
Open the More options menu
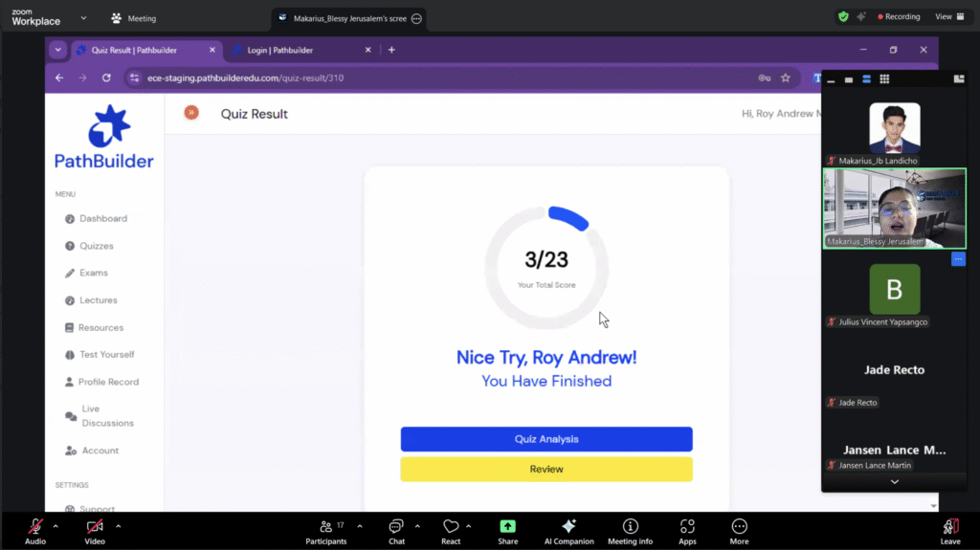739,527
